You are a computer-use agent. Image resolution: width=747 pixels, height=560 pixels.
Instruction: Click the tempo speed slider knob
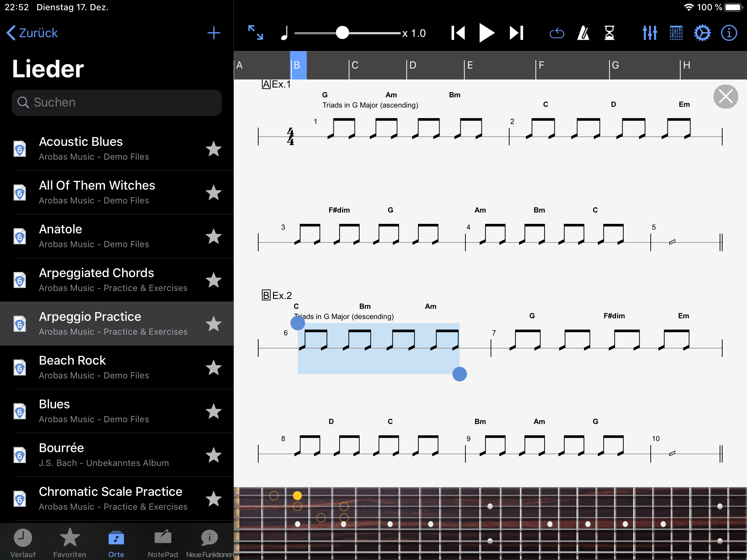342,33
